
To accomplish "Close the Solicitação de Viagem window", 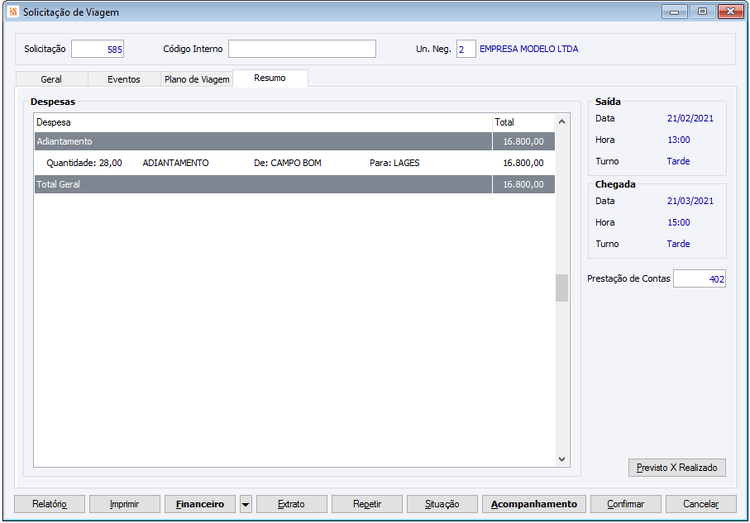I will [x=730, y=11].
